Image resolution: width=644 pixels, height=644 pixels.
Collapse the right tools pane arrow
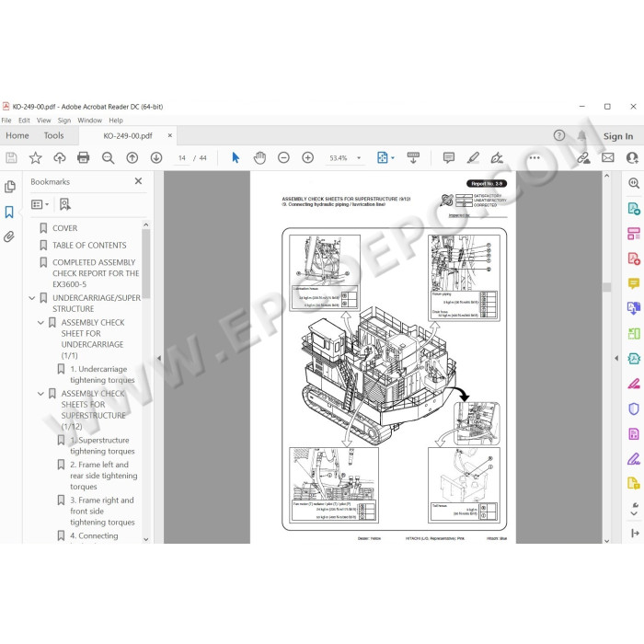pos(616,358)
